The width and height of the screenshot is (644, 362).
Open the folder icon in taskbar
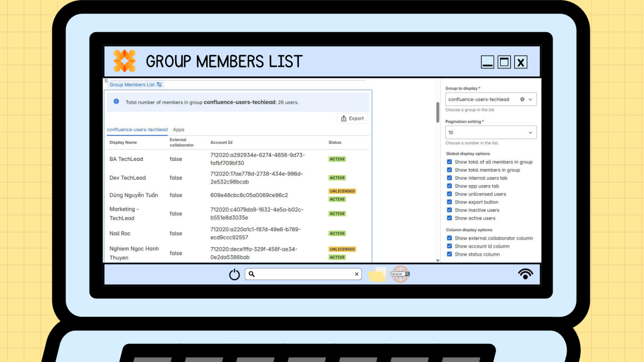tap(377, 275)
